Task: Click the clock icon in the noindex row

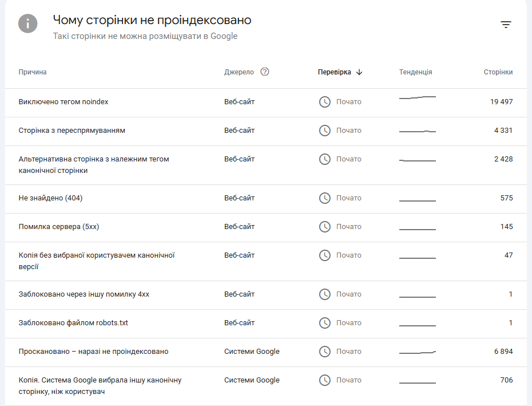Action: click(325, 102)
